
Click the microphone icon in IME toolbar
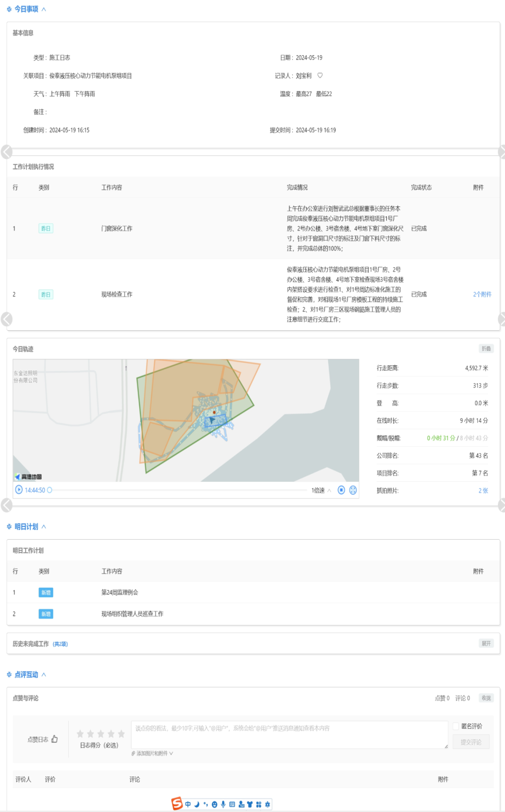click(x=223, y=804)
